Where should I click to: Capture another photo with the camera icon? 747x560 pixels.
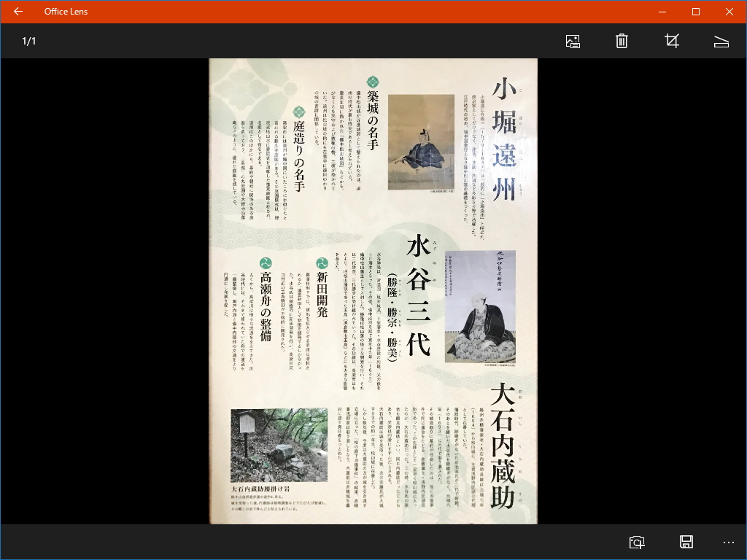(x=637, y=542)
